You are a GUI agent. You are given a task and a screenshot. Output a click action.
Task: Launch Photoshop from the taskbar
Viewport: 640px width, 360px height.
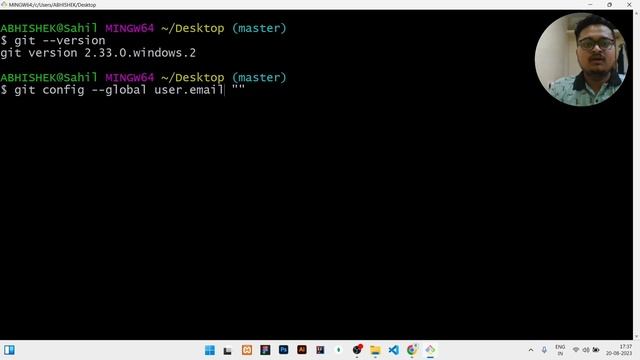[283, 350]
